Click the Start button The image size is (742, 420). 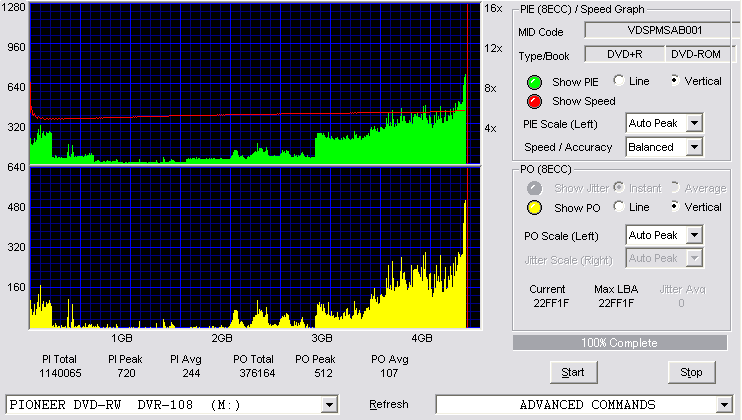point(573,372)
